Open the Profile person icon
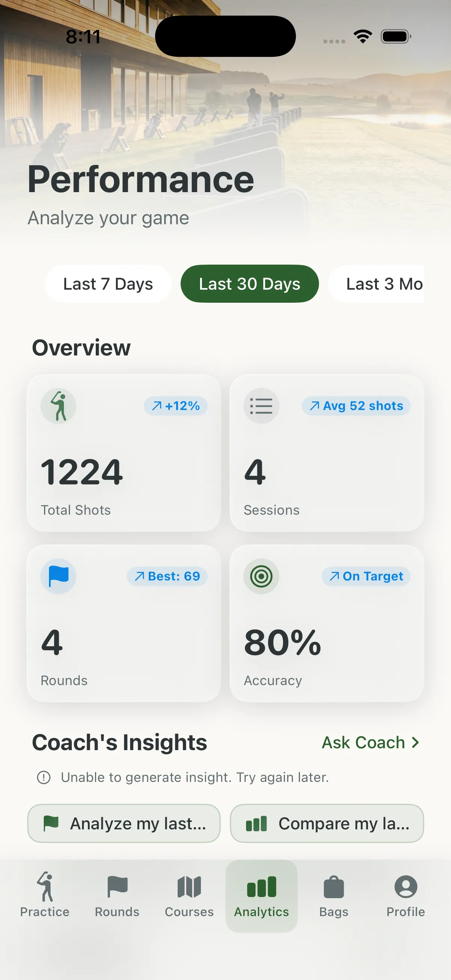 [x=406, y=887]
